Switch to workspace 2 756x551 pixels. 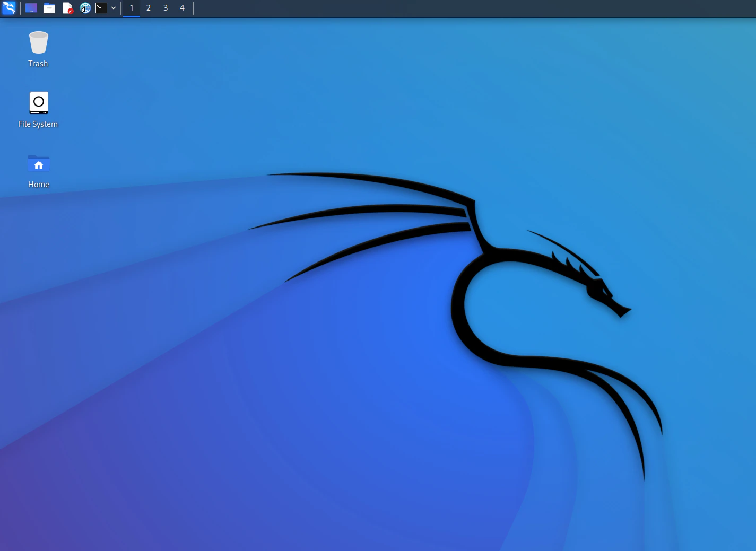click(149, 8)
